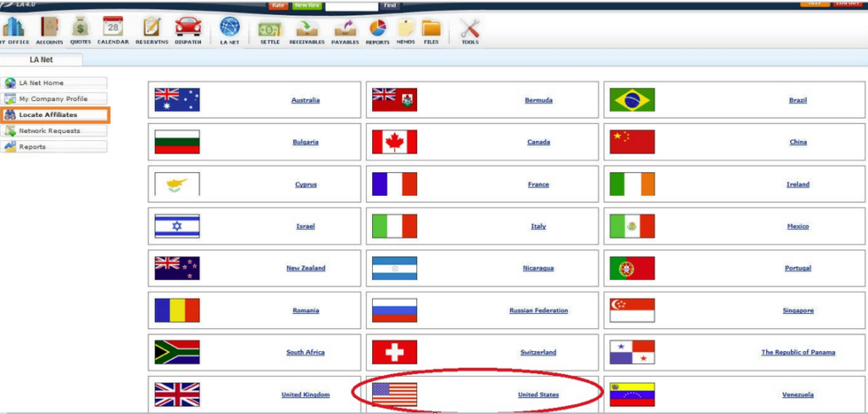Screen dimensions: 868x414
Task: Click the Brazil flag image
Action: (632, 100)
